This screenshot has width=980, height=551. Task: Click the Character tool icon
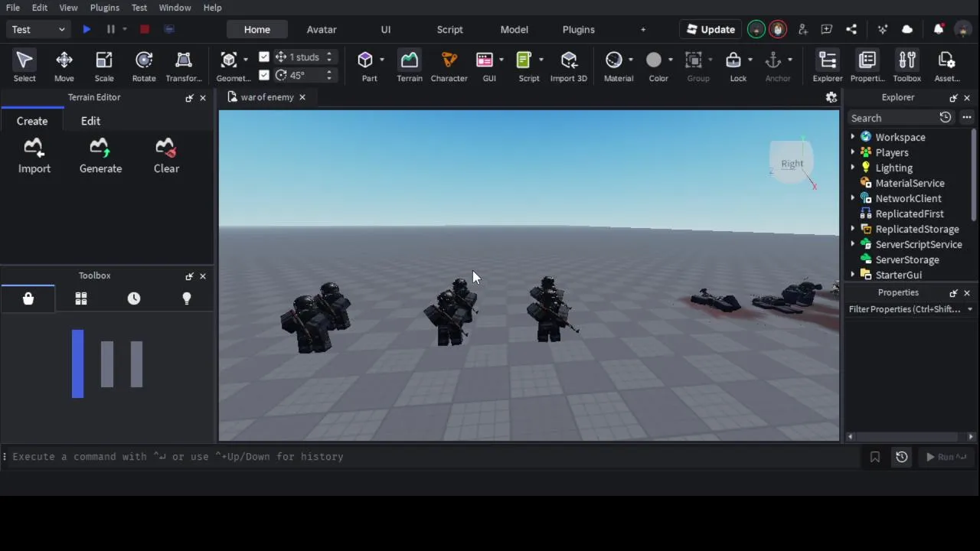[x=449, y=60]
